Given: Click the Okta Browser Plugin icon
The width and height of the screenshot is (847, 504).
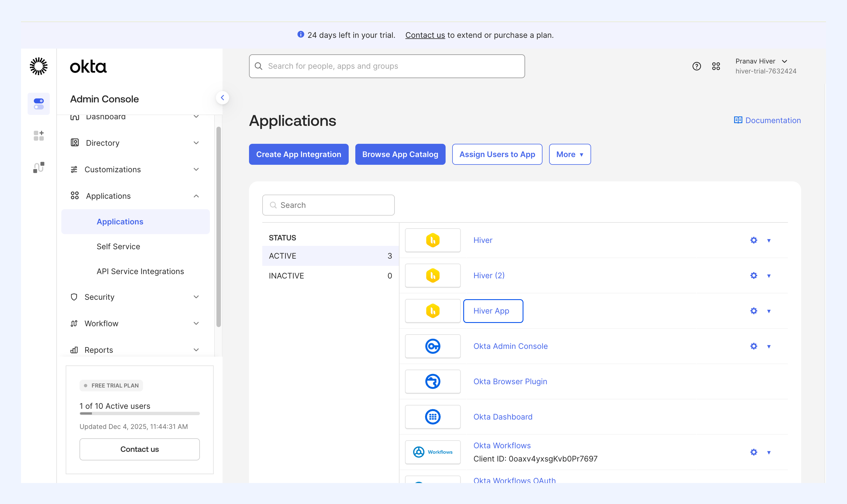Looking at the screenshot, I should 433,381.
